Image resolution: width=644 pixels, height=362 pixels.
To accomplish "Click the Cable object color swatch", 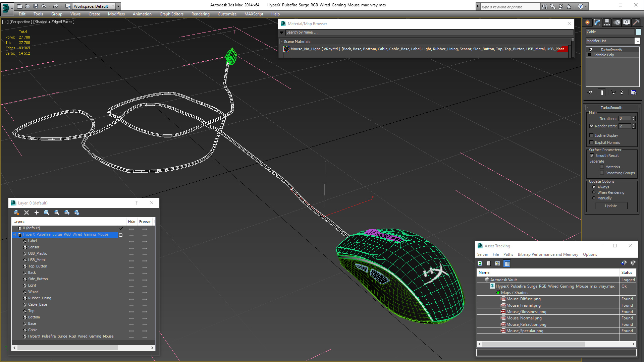I will [x=639, y=32].
